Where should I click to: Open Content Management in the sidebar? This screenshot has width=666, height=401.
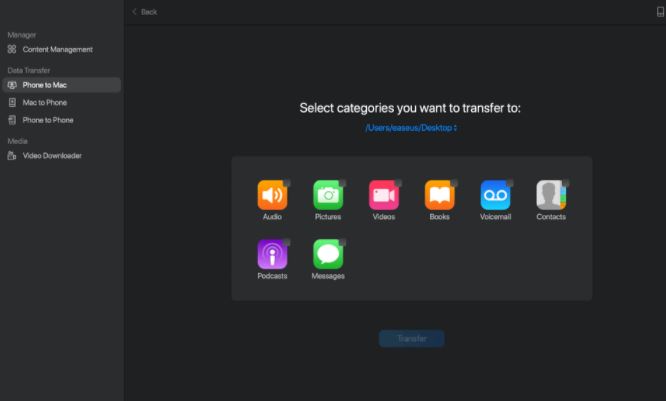coord(57,49)
